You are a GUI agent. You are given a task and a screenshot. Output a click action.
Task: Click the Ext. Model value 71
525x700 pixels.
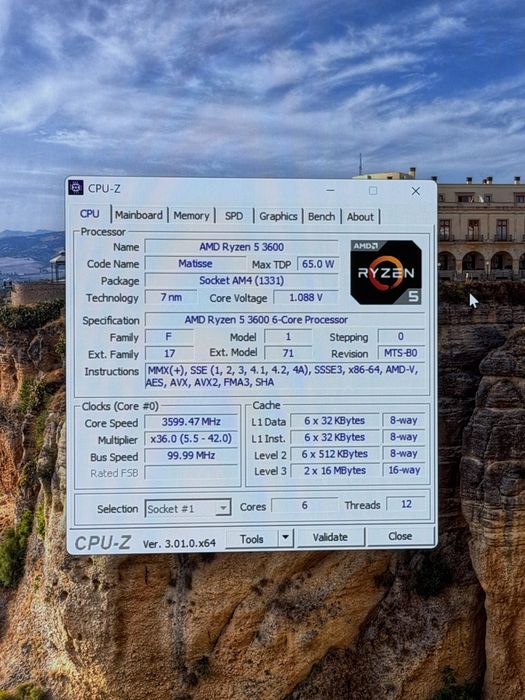pos(288,354)
